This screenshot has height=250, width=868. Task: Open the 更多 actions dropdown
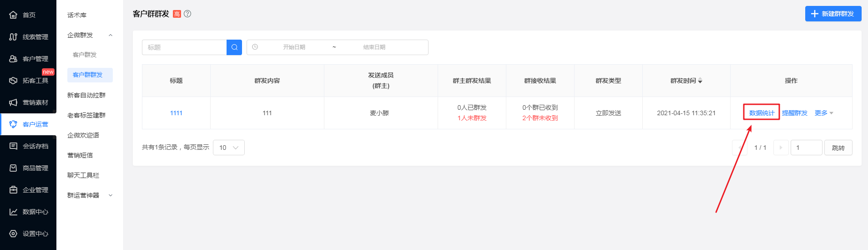coord(824,113)
